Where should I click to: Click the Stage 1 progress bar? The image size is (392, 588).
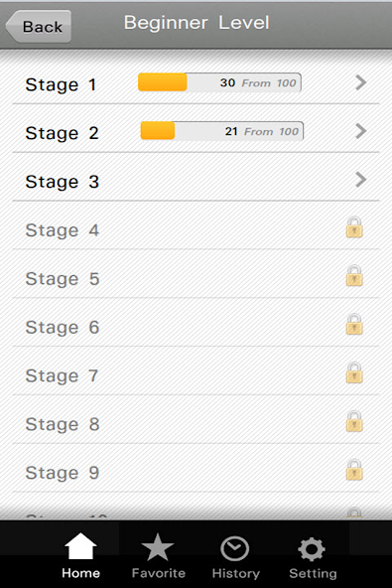(219, 82)
